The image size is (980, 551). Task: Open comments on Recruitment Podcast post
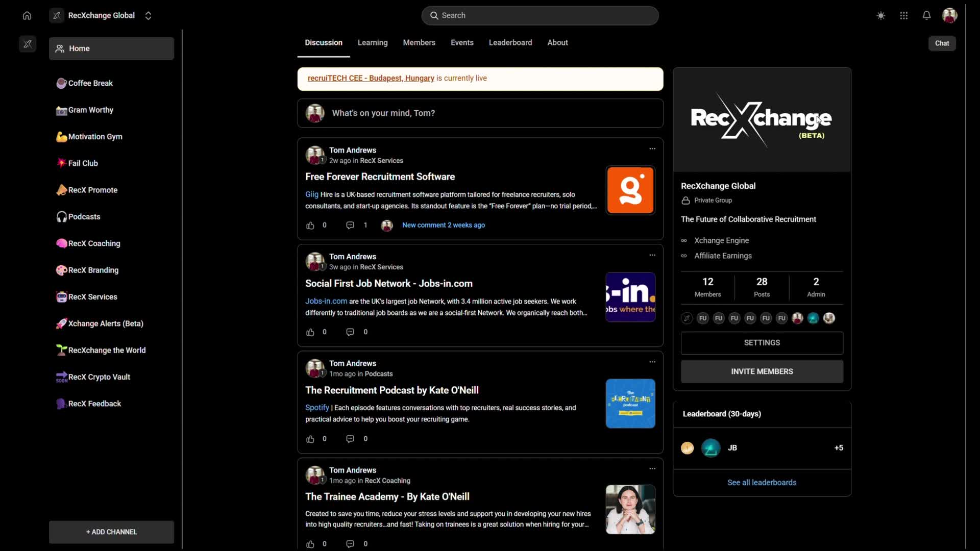(350, 439)
